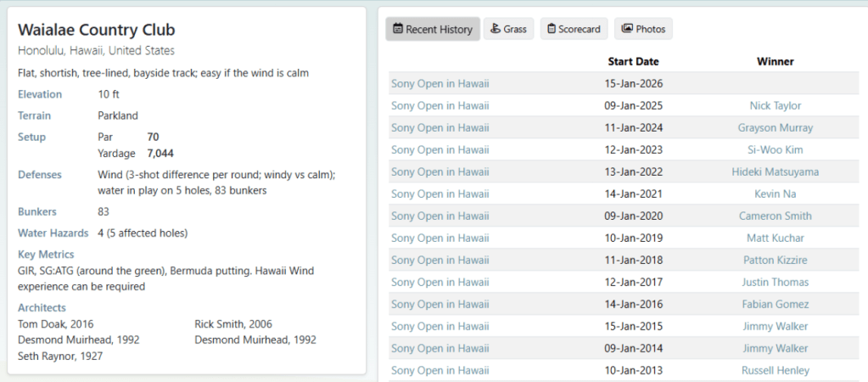The image size is (868, 382).
Task: Click the calendar icon on Recent History tab
Action: (398, 29)
